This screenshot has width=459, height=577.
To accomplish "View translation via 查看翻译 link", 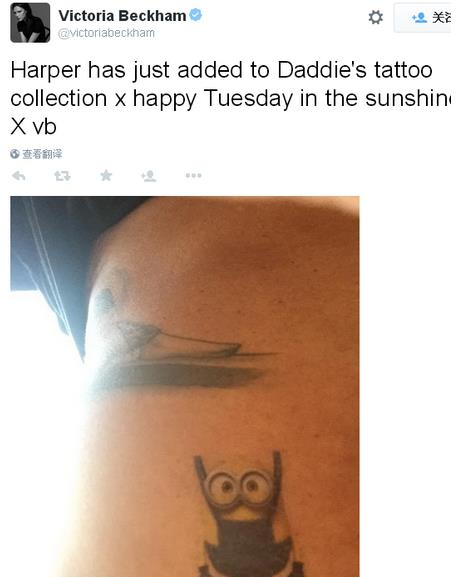I will [42, 154].
